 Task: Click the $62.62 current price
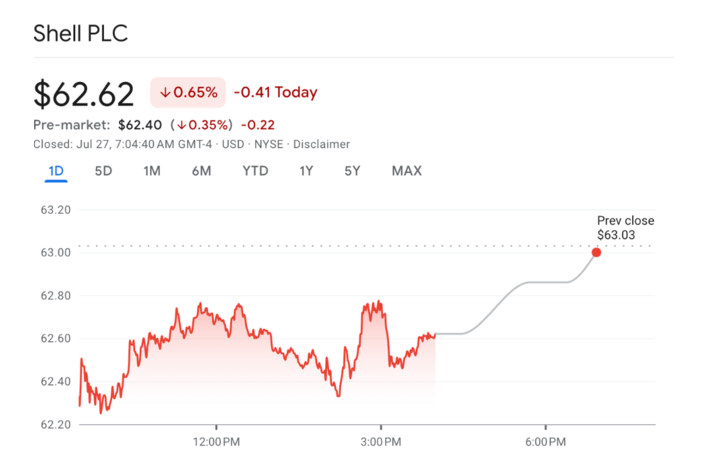(84, 93)
